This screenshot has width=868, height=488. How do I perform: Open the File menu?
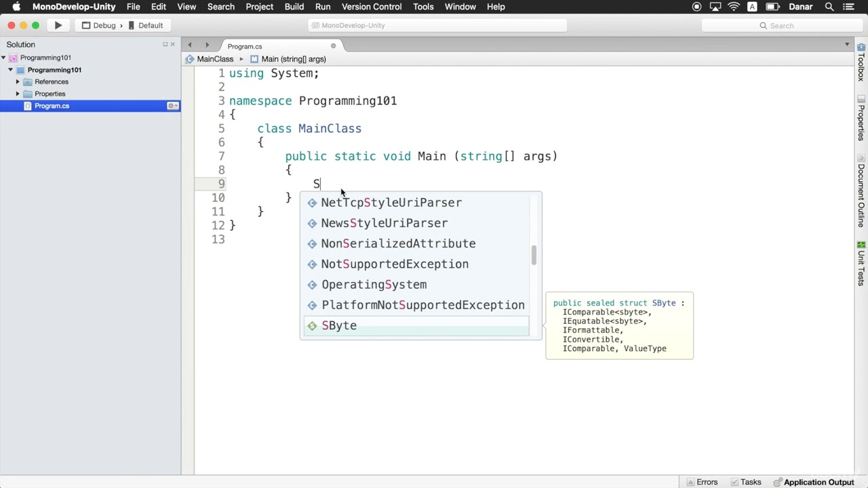point(133,7)
